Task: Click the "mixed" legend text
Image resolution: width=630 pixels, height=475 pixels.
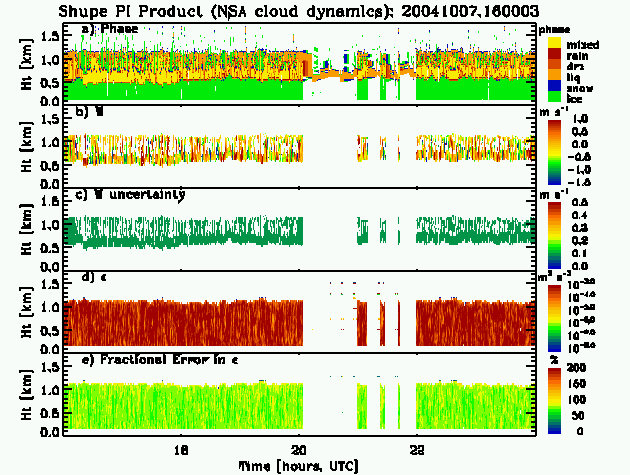Action: pyautogui.click(x=583, y=45)
